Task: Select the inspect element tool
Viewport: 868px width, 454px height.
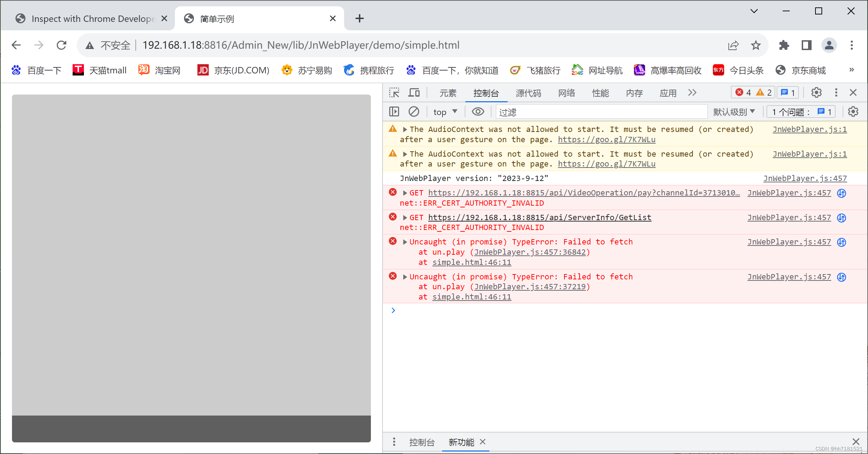Action: tap(394, 92)
